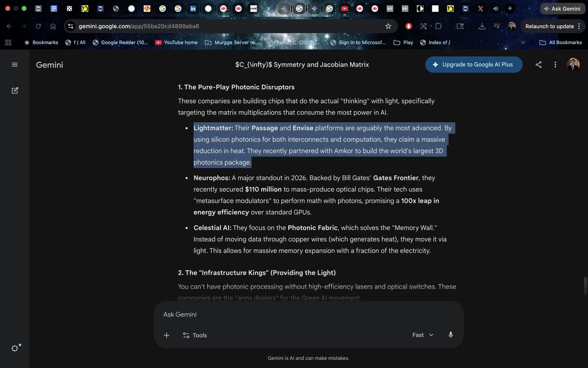Open the Turtur, C. (2010) bookmark
Image resolution: width=588 pixels, height=368 pixels.
pos(294,43)
